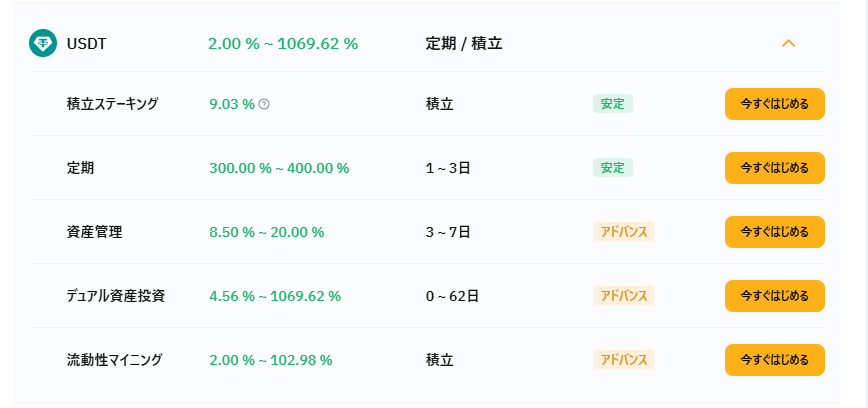Click the アドバンス tag for 流動性マイニング
Viewport: 868px width, 408px height.
click(x=623, y=360)
